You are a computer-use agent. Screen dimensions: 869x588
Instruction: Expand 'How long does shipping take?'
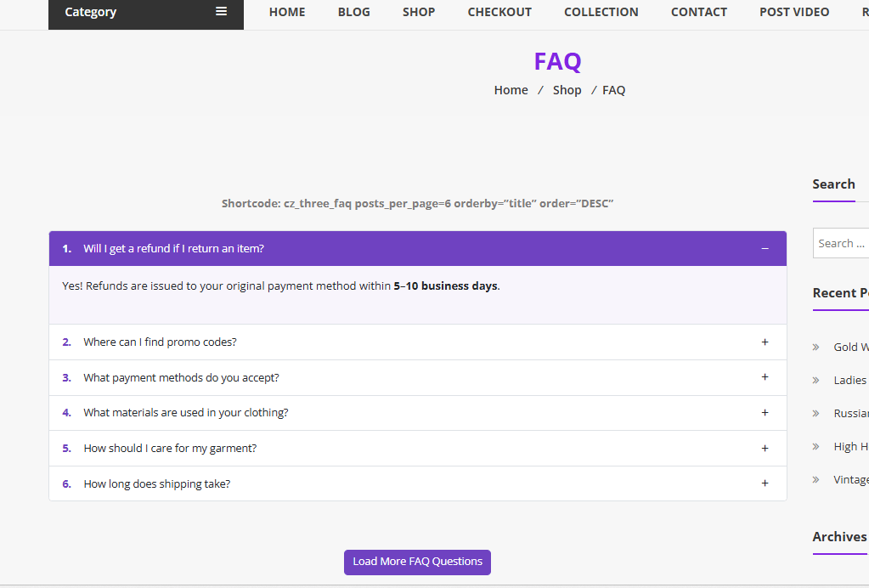[x=157, y=483]
